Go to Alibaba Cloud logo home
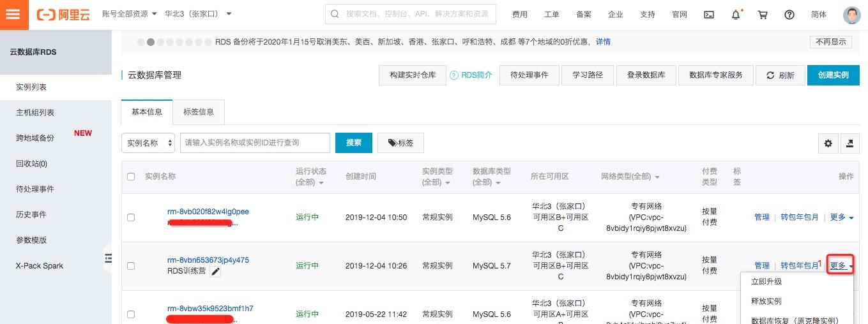 pos(65,14)
